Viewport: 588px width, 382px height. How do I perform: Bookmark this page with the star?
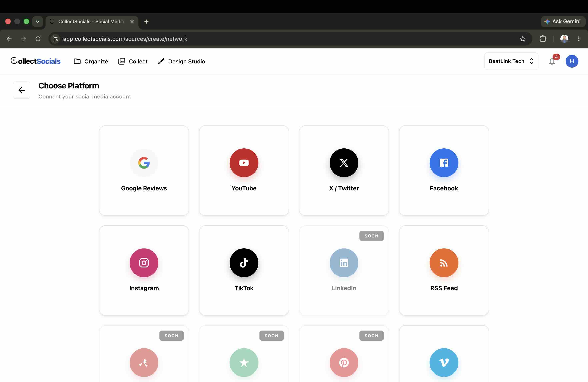(523, 39)
